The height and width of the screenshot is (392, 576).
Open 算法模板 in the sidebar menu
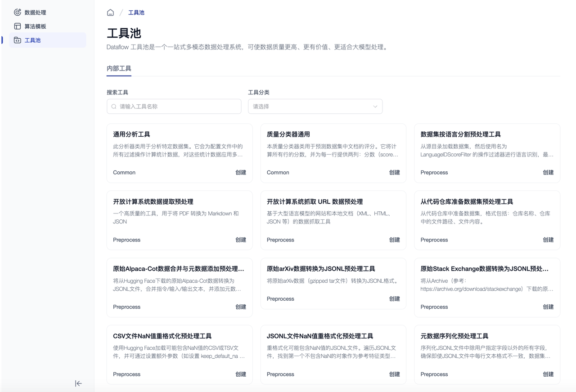click(x=35, y=27)
